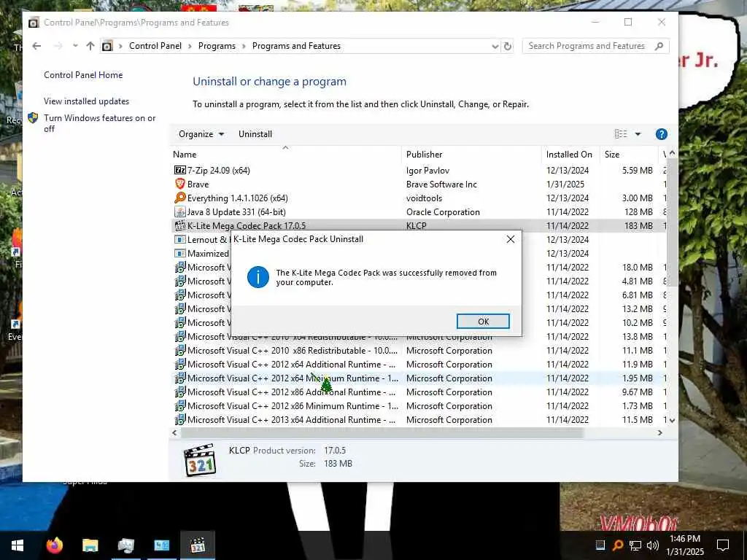Click the Programs breadcrumb
Screen dimensions: 747x560
coord(217,46)
